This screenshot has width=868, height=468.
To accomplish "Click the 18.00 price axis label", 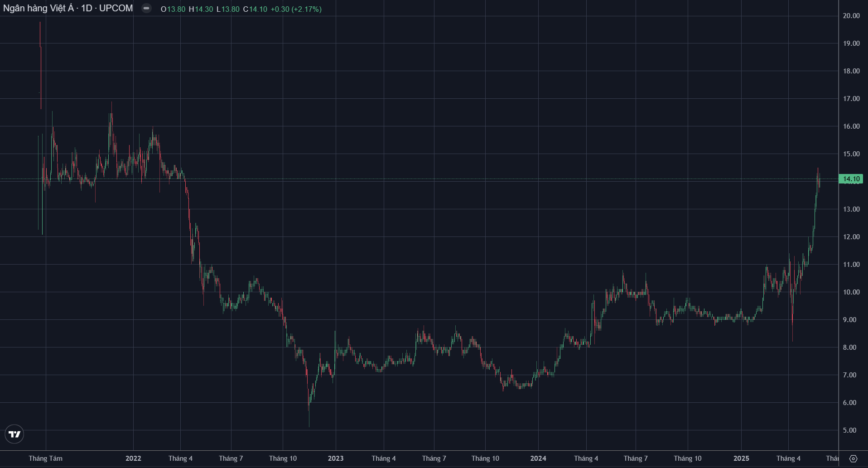I will [851, 71].
